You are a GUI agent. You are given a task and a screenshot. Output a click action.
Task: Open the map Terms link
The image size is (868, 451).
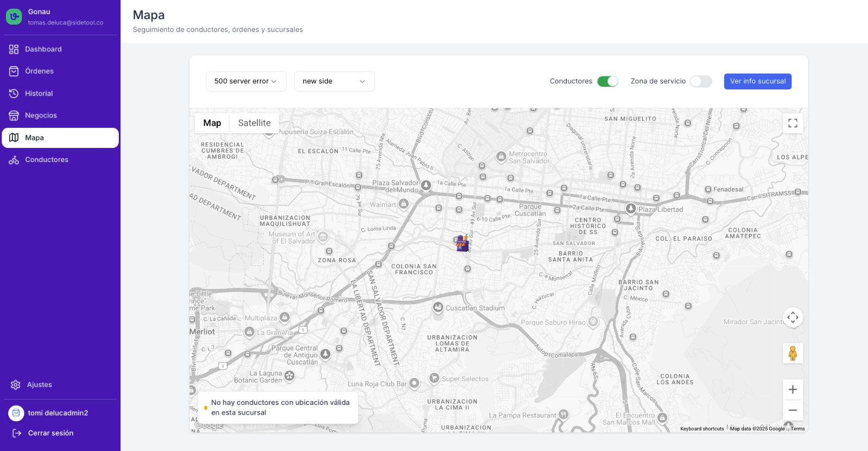[x=797, y=429]
